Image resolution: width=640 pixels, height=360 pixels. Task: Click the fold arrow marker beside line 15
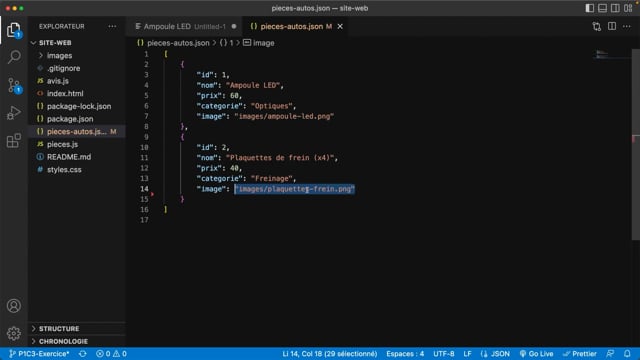pos(153,194)
